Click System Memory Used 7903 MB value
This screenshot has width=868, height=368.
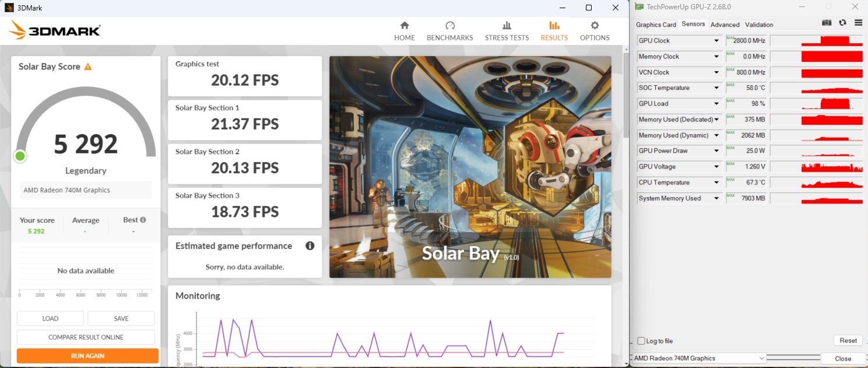pyautogui.click(x=746, y=198)
